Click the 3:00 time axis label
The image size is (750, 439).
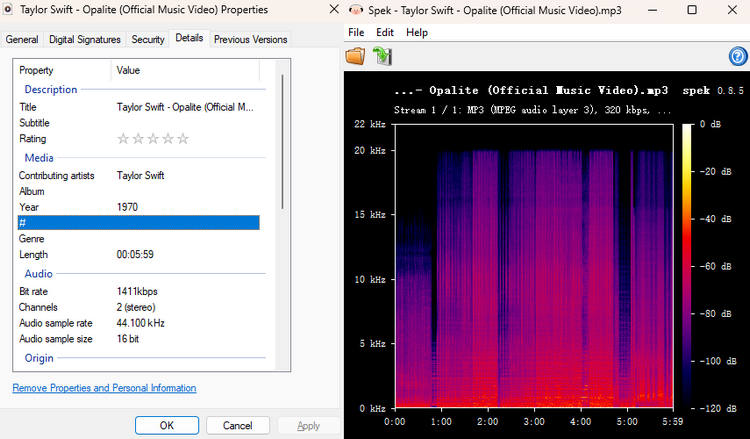click(534, 422)
